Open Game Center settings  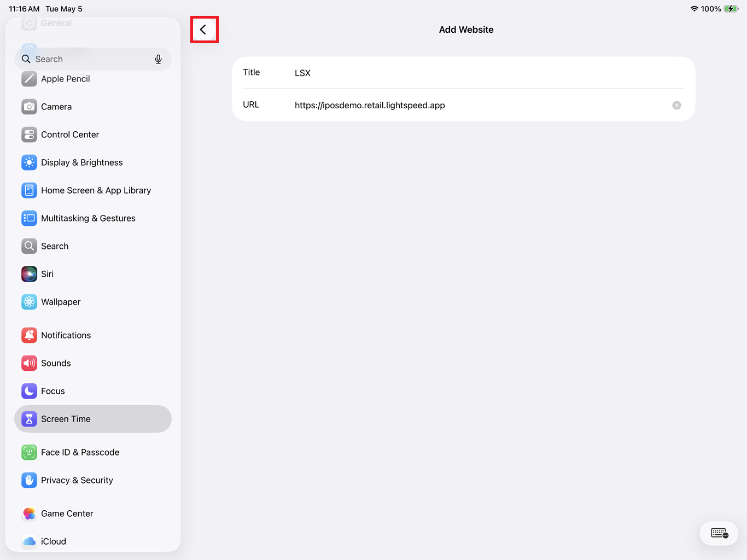[93, 514]
